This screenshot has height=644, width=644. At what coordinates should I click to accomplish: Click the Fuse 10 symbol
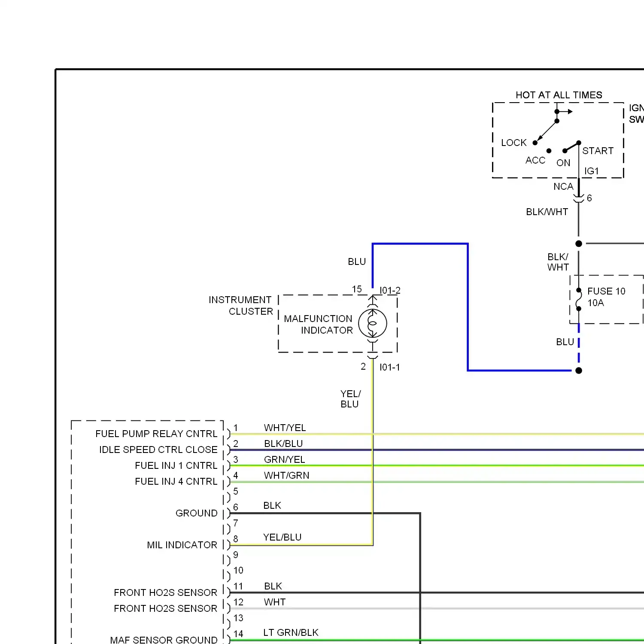[579, 299]
